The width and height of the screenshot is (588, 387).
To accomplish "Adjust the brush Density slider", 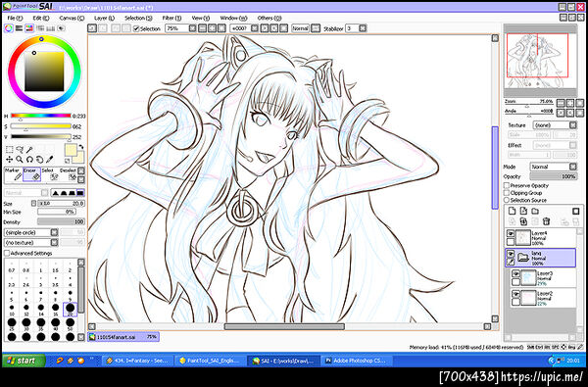I will (x=61, y=221).
